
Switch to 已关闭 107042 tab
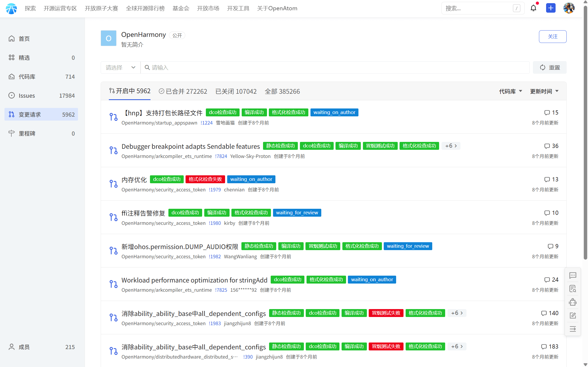click(x=236, y=91)
